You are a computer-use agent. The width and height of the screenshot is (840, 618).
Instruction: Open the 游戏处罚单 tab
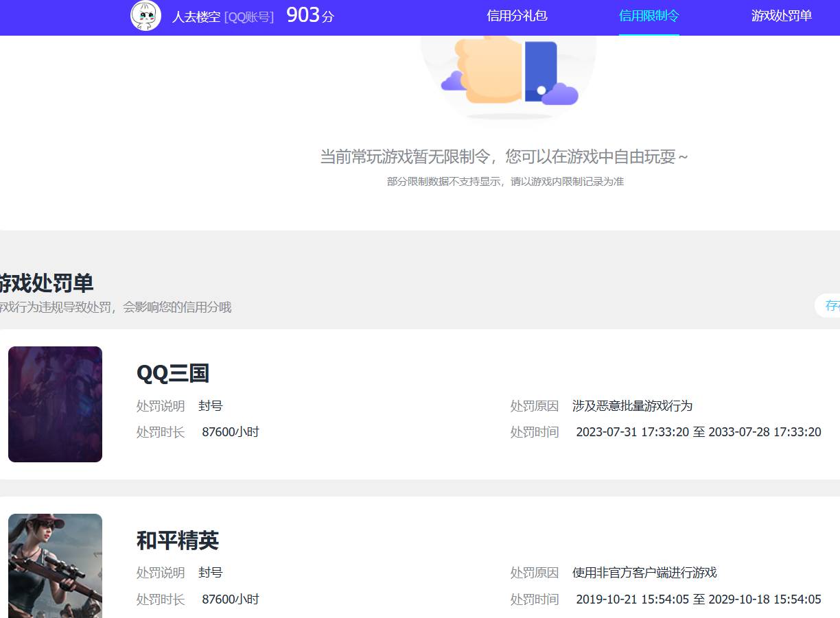782,16
